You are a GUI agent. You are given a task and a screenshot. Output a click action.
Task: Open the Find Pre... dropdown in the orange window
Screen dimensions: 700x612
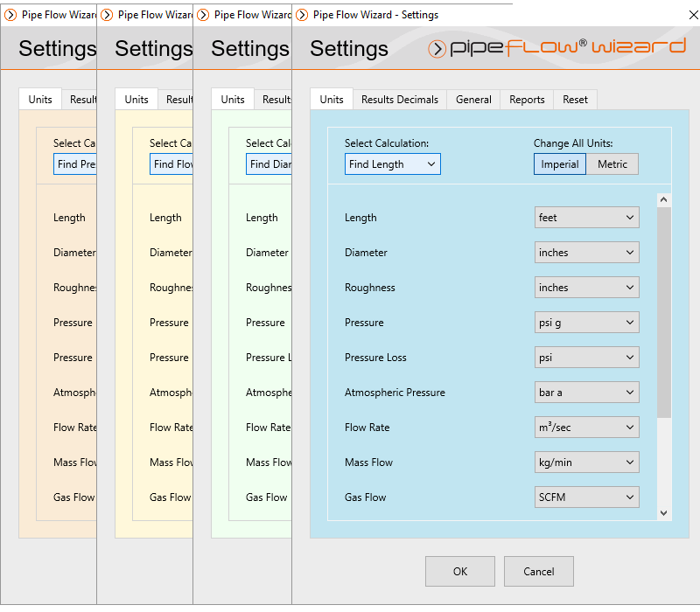75,164
